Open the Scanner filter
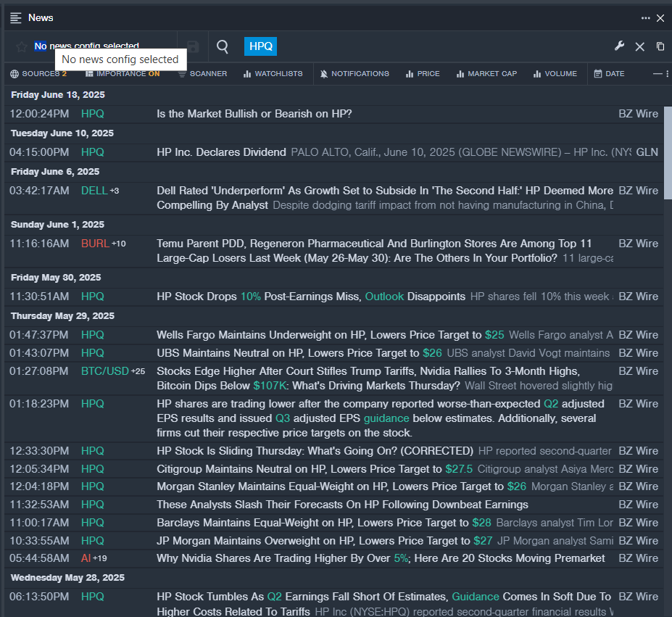The height and width of the screenshot is (617, 672). tap(202, 74)
